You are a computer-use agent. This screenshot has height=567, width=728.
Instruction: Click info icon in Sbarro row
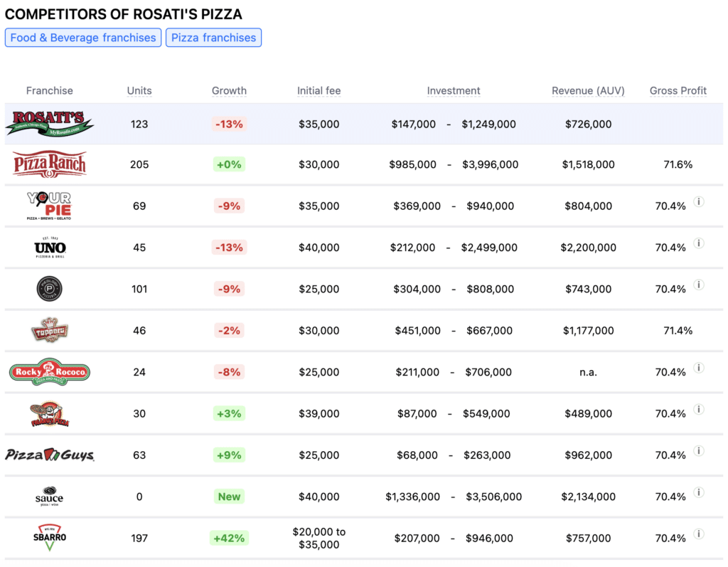point(699,534)
